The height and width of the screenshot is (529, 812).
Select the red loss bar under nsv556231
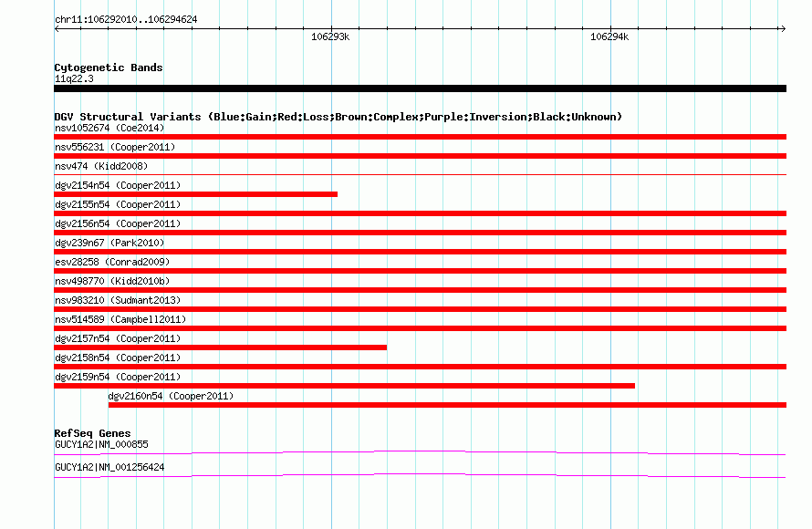[x=420, y=156]
